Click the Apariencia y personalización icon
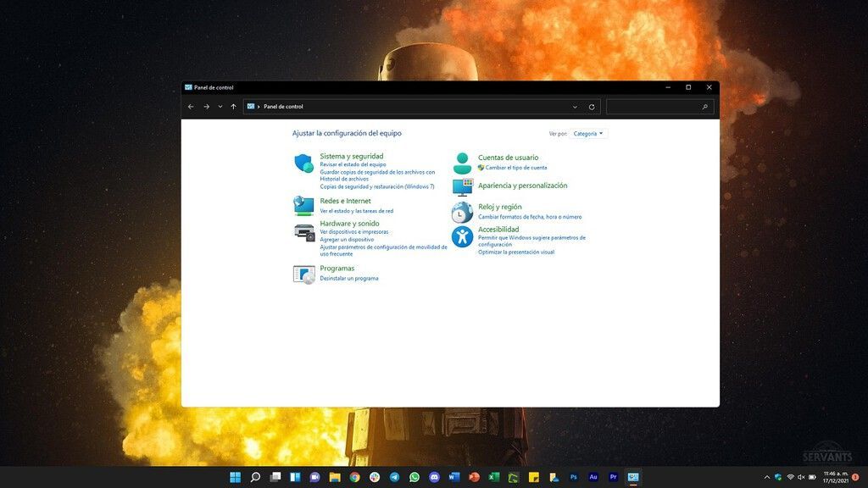The image size is (868, 488). coord(462,186)
